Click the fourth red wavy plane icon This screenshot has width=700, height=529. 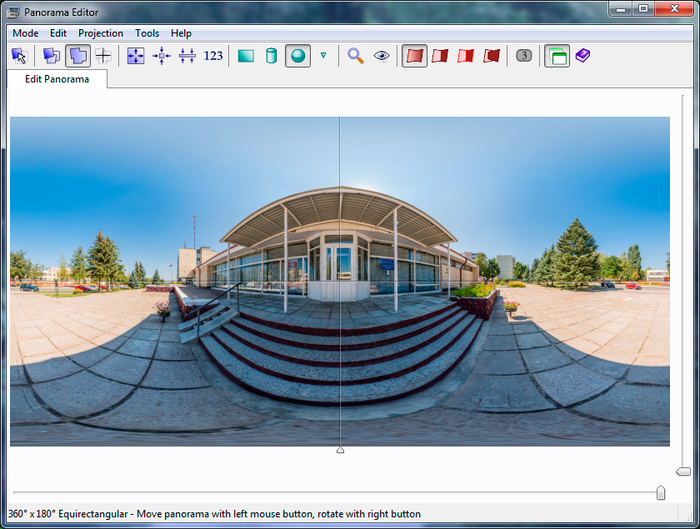click(492, 56)
